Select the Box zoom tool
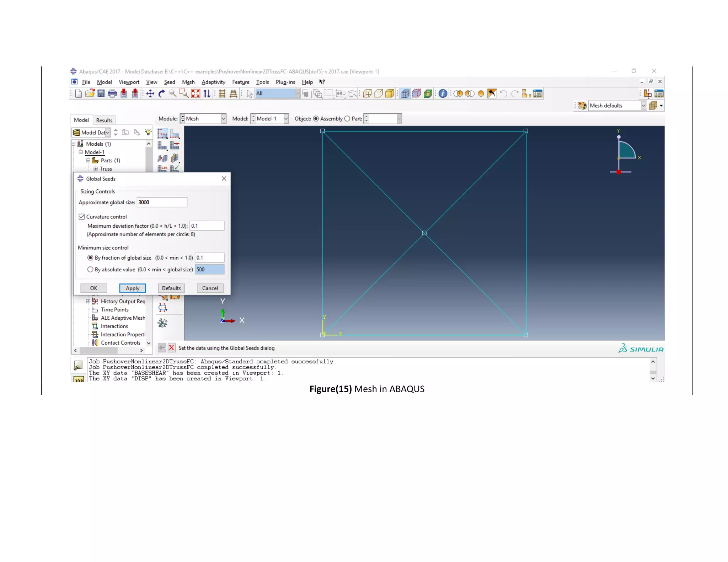728x562 pixels. (184, 94)
